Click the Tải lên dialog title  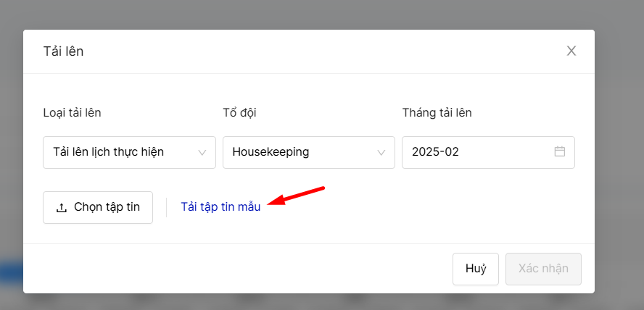[x=63, y=51]
